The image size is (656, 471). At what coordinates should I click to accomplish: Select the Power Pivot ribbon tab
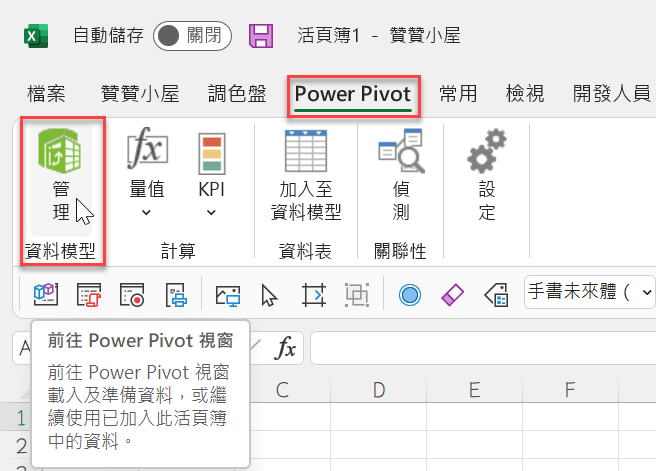click(353, 94)
